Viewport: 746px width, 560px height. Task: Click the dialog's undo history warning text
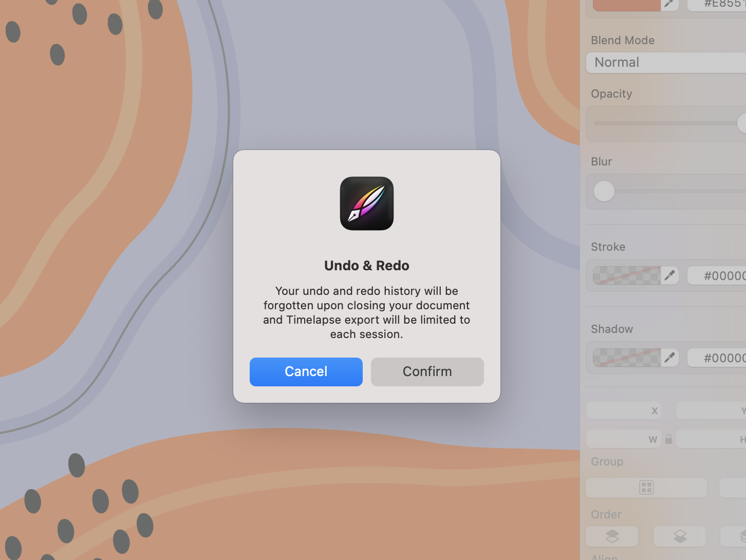pyautogui.click(x=367, y=312)
